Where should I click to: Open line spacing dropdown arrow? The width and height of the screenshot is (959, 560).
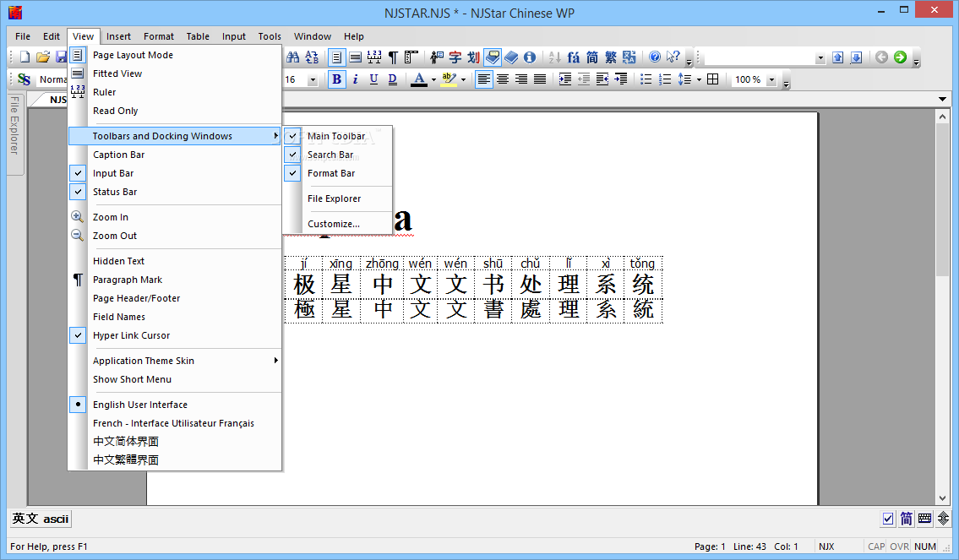tap(699, 79)
